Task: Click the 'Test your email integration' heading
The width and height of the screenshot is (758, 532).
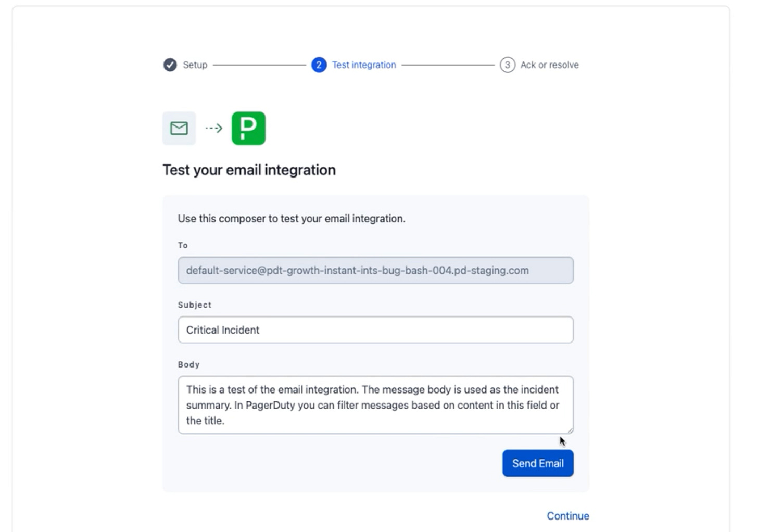Action: coord(249,170)
